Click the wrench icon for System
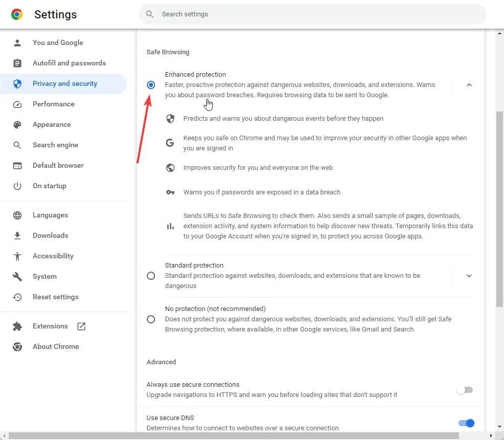Image resolution: width=504 pixels, height=440 pixels. tap(17, 277)
